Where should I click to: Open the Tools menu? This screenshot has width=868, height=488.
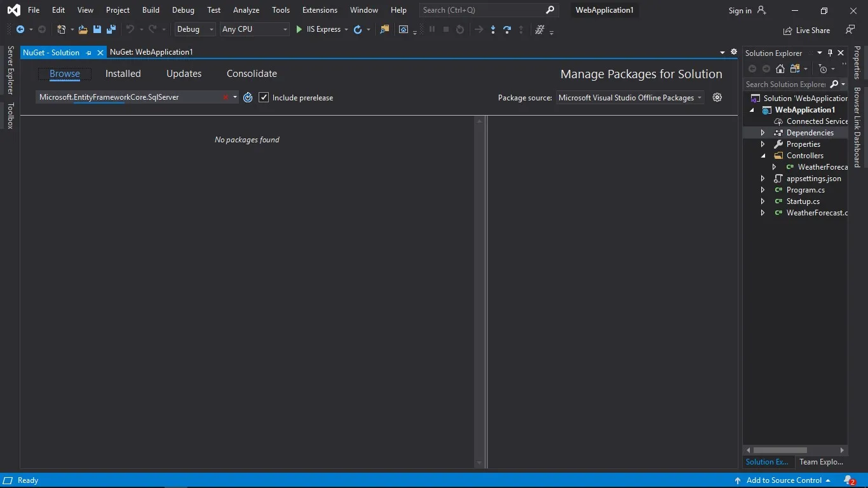281,10
